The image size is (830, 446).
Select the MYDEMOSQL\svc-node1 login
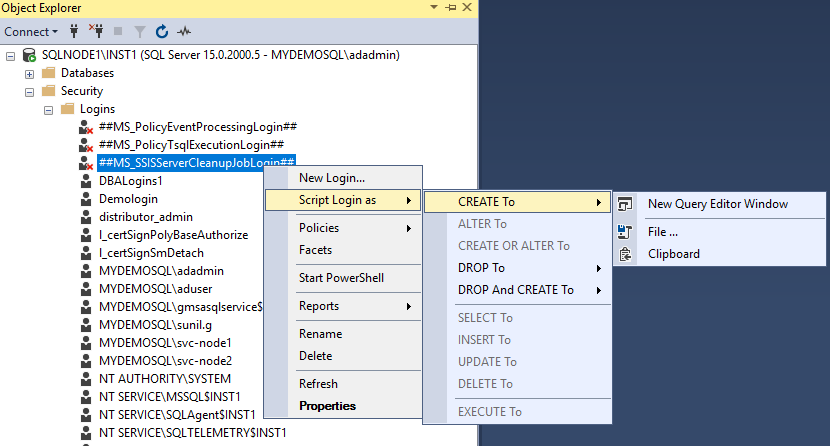[x=165, y=343]
